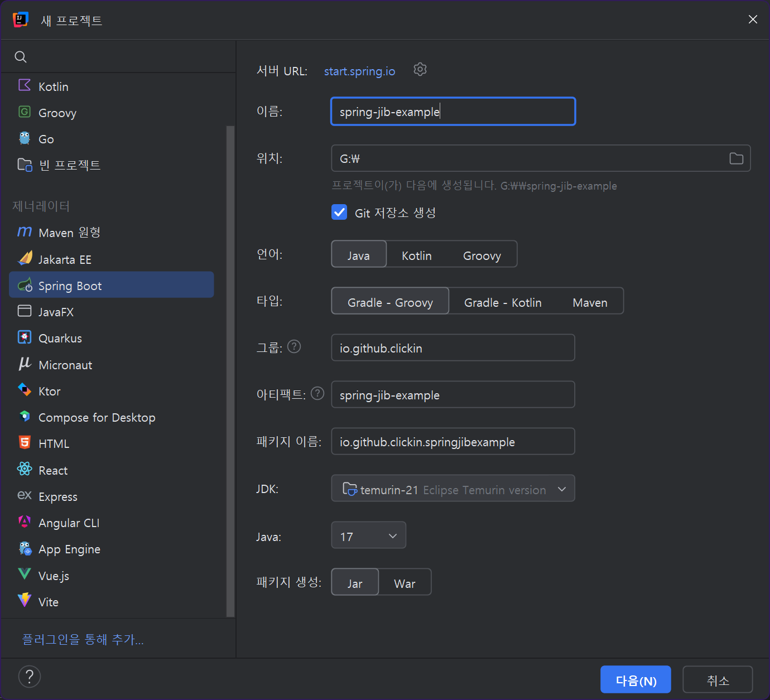The height and width of the screenshot is (700, 770).
Task: Click the Jakarta EE generator icon
Action: pos(25,258)
